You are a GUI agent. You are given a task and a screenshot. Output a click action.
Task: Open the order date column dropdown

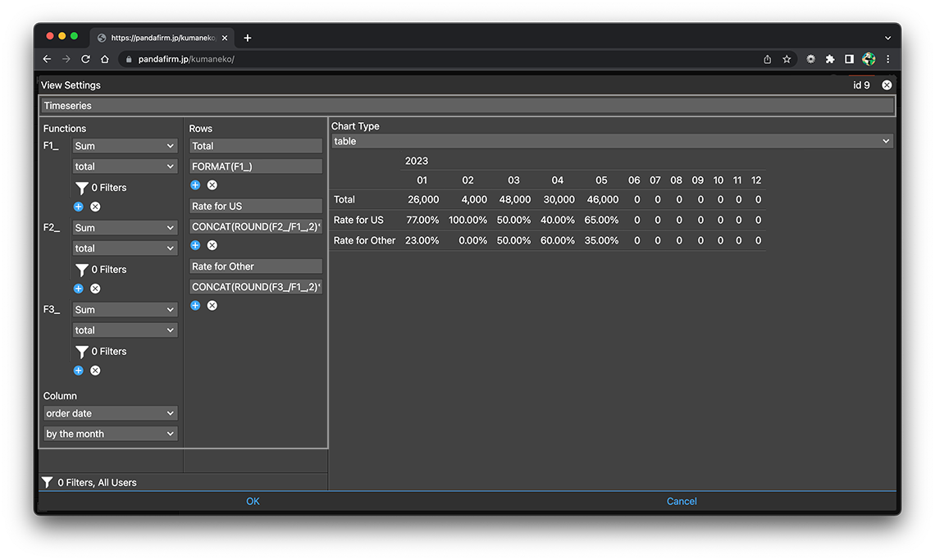111,413
